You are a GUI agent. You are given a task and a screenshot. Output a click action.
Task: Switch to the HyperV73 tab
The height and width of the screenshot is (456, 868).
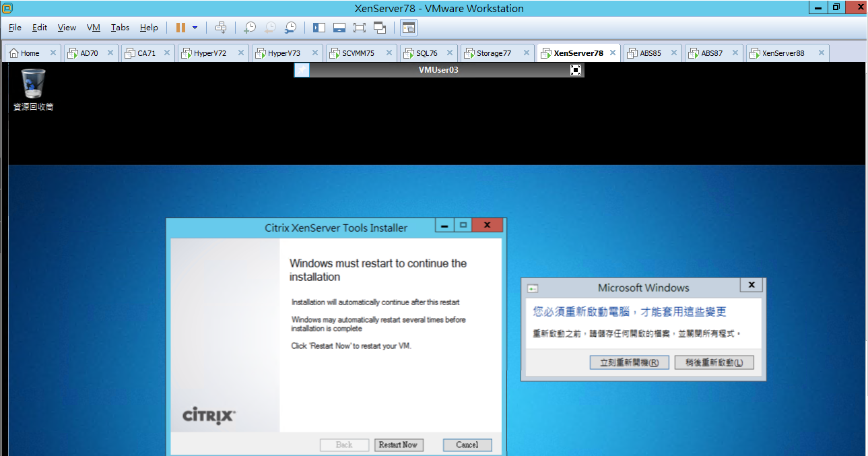point(284,53)
